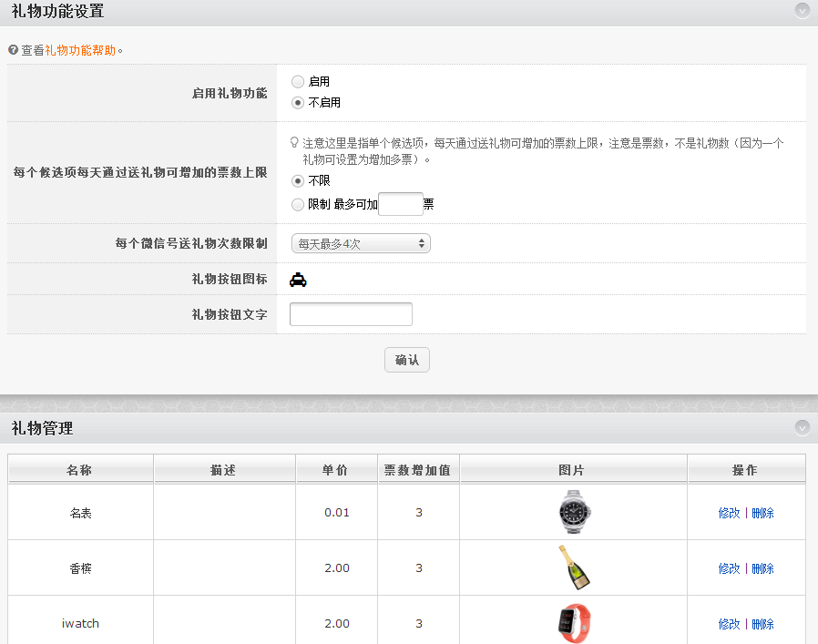Choose the 限制 最多可加 radio option

(298, 205)
